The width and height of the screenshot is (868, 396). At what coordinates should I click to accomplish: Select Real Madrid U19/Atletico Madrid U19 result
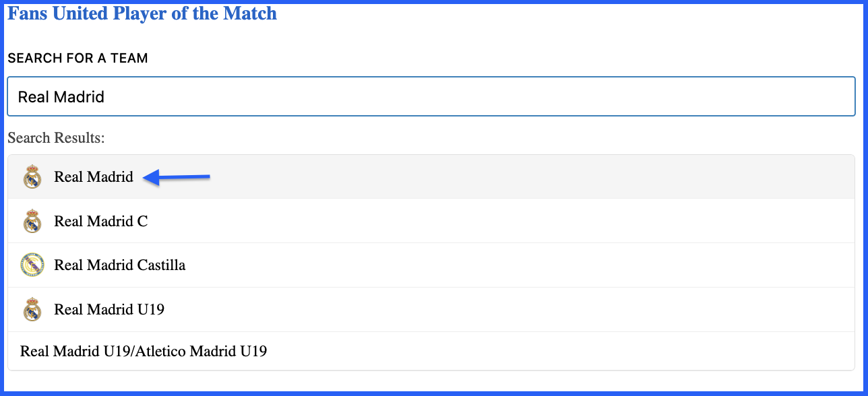click(144, 351)
